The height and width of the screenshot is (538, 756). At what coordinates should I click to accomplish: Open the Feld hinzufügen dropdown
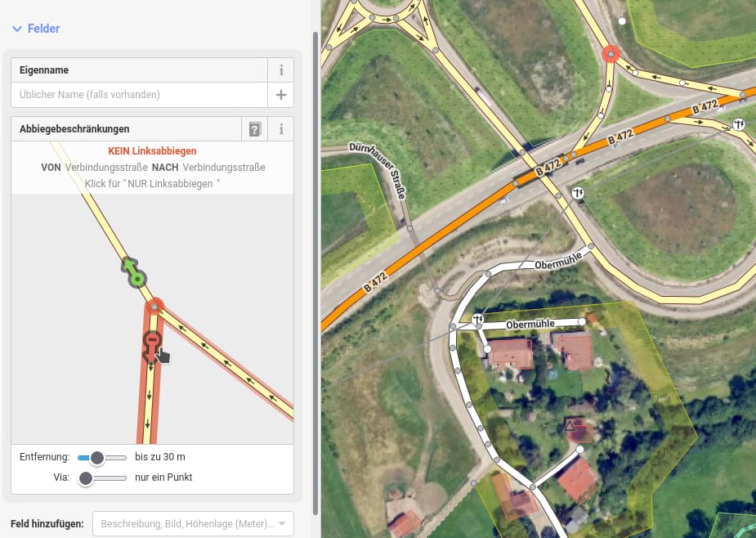click(x=192, y=523)
